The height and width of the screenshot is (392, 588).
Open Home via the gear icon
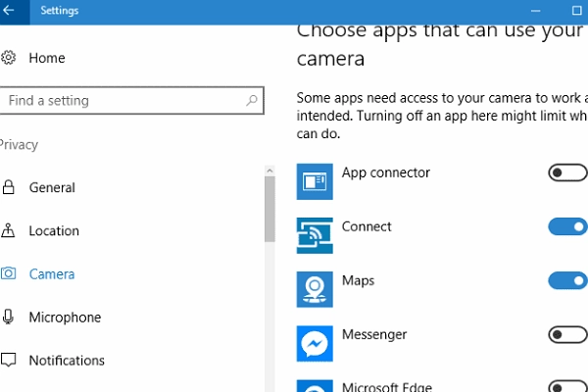click(x=8, y=58)
